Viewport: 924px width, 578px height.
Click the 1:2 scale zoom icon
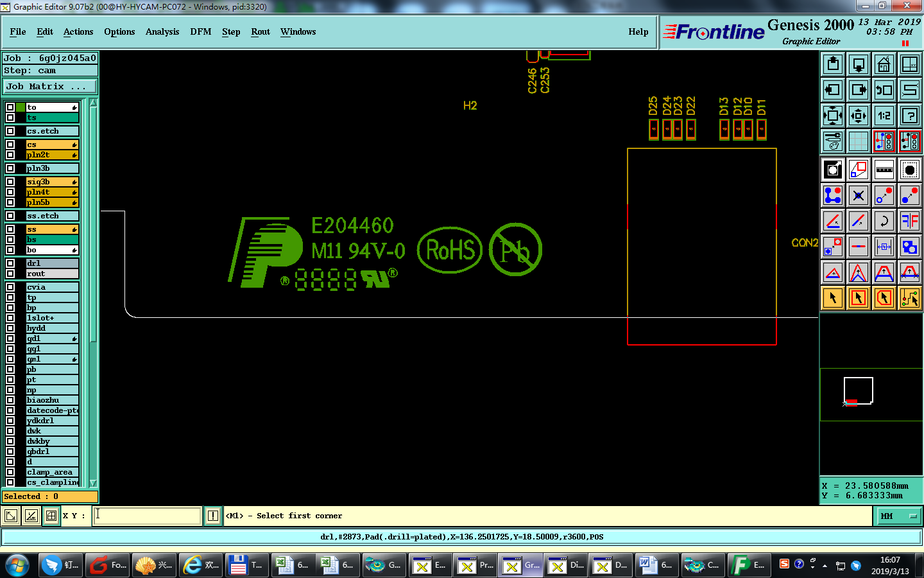[x=884, y=115]
